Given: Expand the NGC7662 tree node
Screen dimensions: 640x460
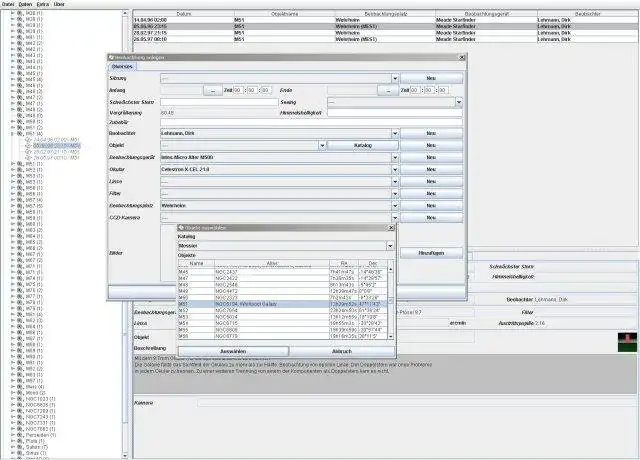Looking at the screenshot, I should tap(13, 429).
